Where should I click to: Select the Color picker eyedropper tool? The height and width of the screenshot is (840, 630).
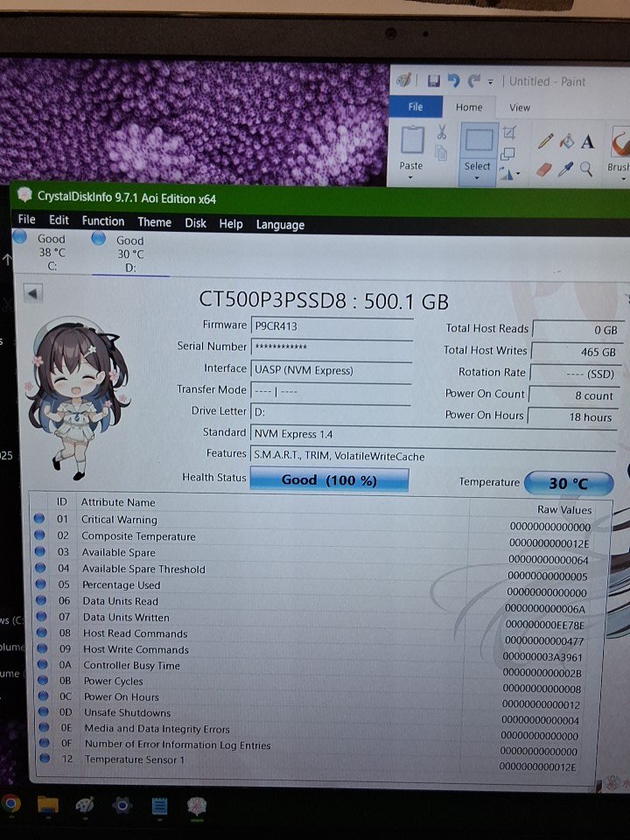coord(564,170)
